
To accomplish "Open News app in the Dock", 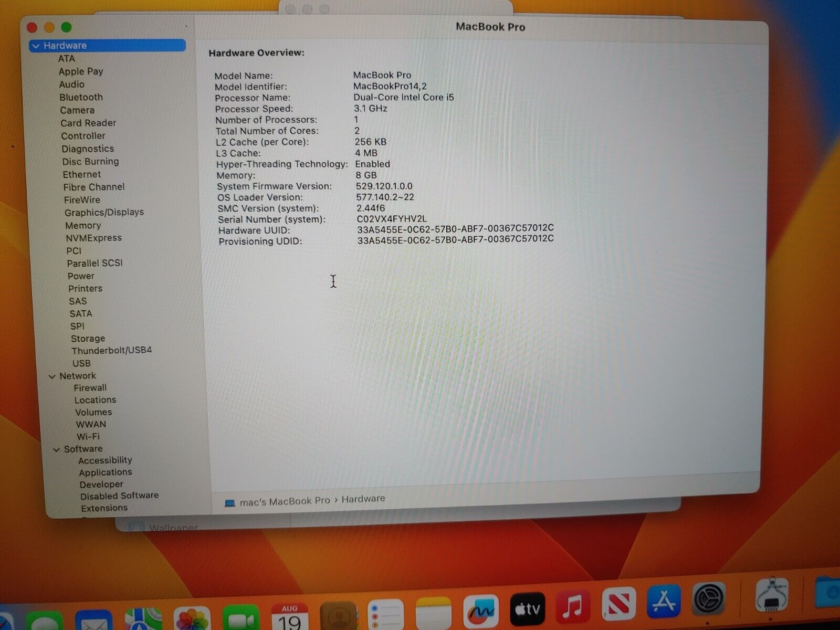I will point(618,604).
